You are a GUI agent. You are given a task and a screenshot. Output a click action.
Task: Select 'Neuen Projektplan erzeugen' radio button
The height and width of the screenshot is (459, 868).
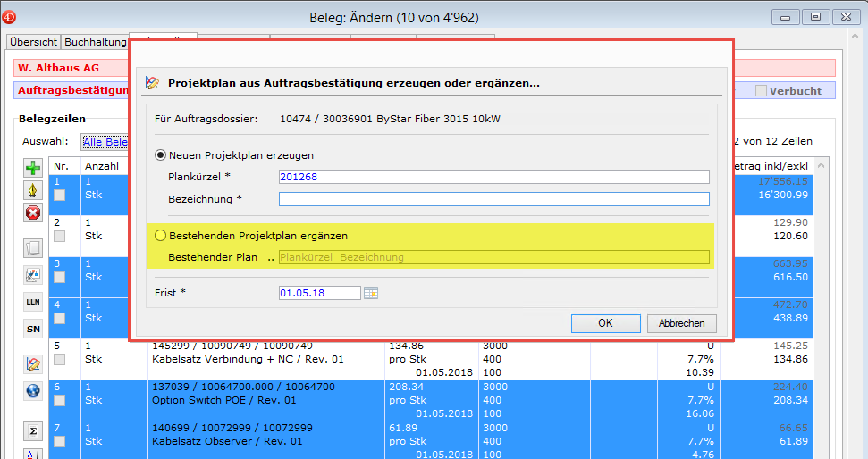pos(161,155)
